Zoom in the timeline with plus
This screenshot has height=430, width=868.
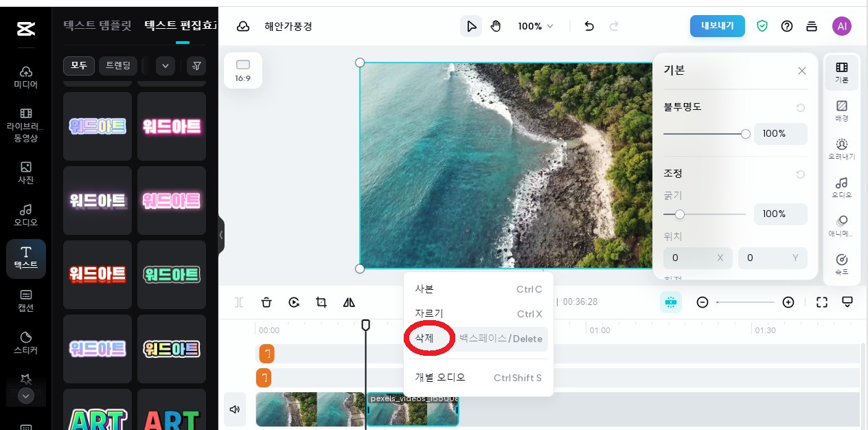[788, 302]
